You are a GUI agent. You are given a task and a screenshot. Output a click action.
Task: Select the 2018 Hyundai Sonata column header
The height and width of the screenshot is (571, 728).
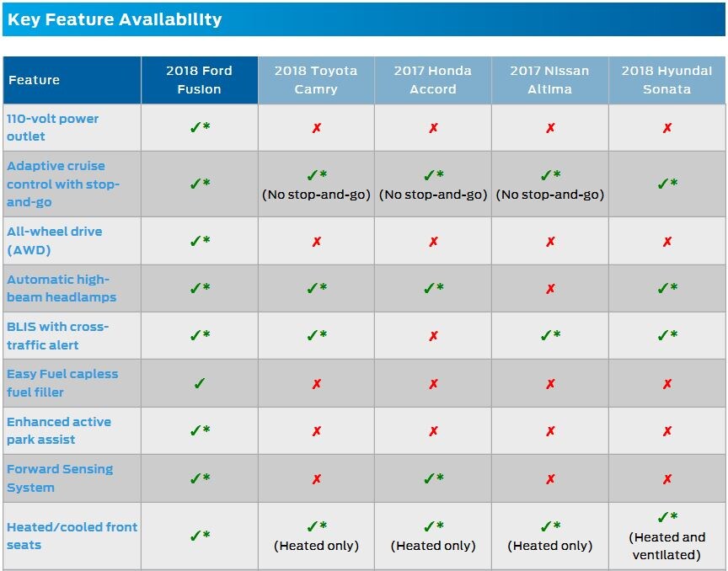667,80
